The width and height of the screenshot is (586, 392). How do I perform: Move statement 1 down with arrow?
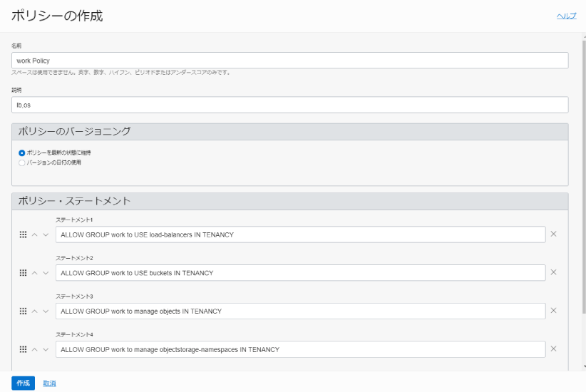[x=46, y=234]
